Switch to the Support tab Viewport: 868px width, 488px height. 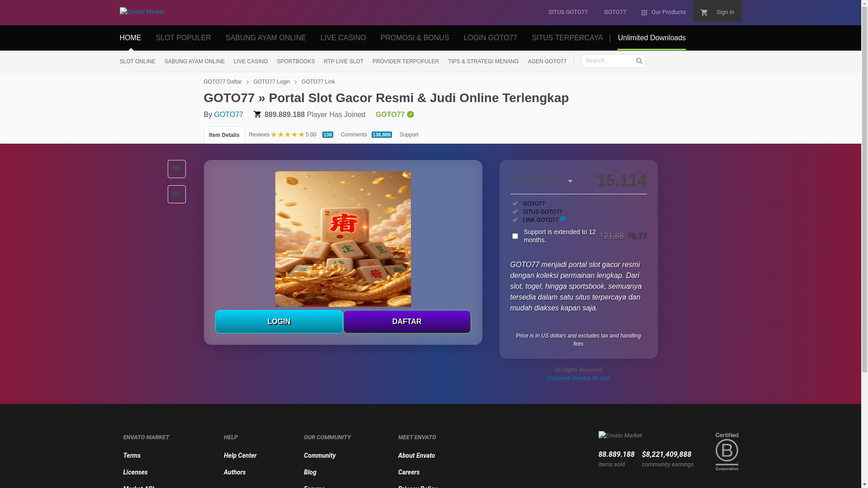[409, 135]
